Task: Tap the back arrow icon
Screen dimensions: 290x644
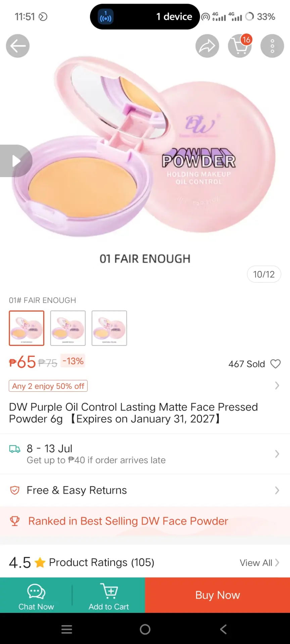Action: coord(18,46)
